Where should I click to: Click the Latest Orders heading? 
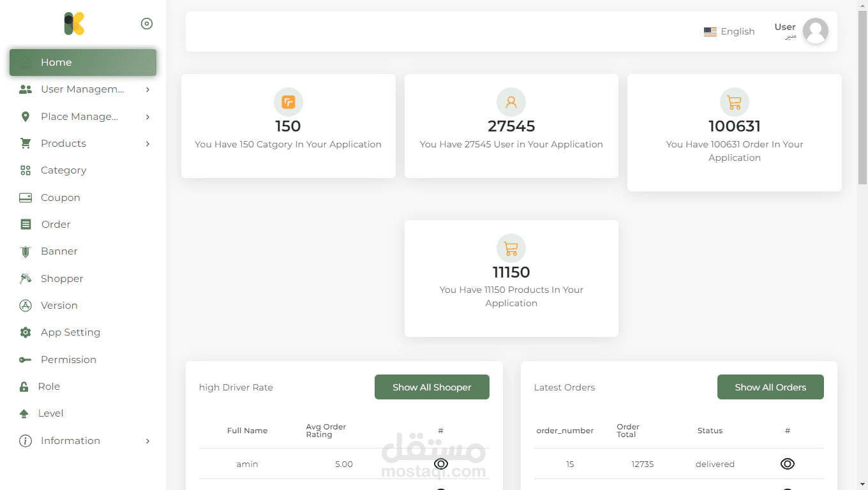coord(564,387)
